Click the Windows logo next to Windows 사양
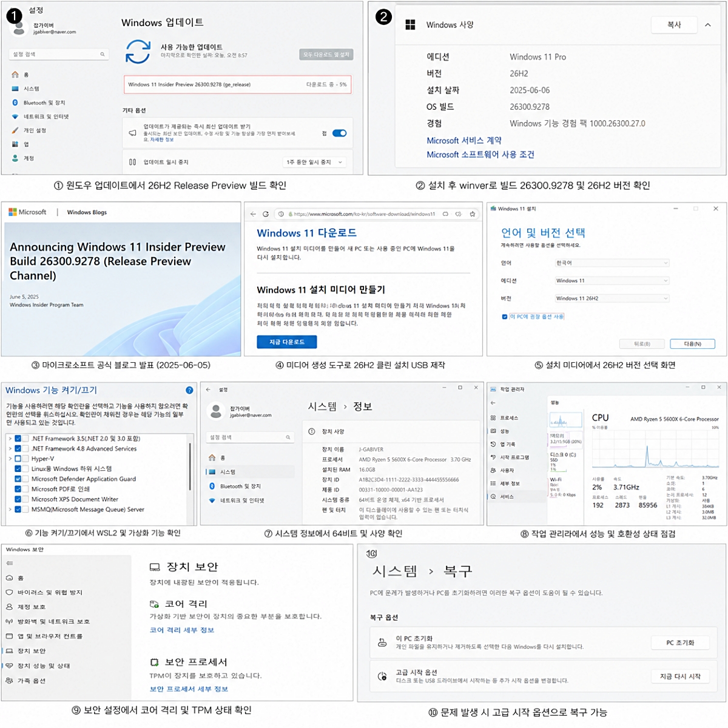 pos(410,25)
